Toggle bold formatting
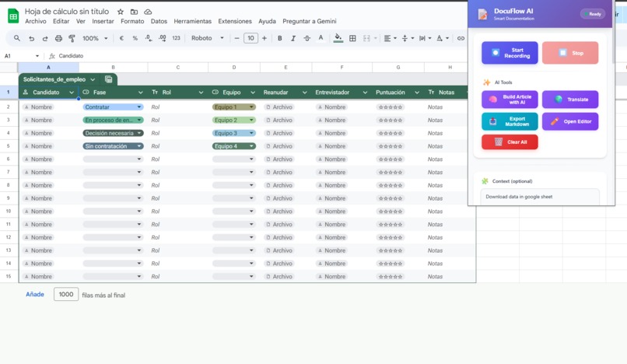 280,38
